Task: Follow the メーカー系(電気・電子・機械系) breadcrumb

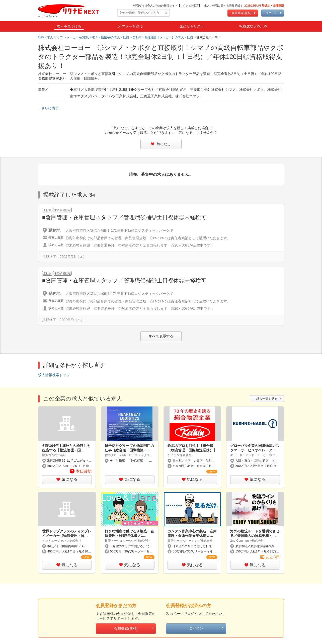Action: click(x=98, y=37)
